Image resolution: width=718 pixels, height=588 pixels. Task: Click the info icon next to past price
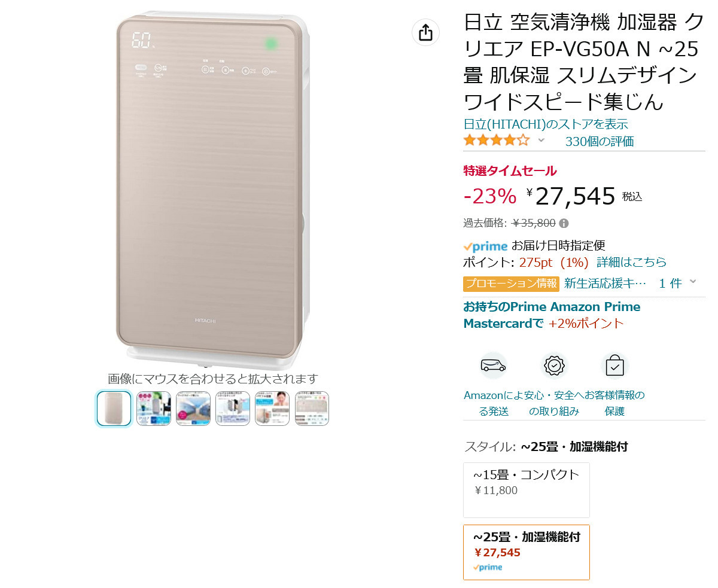pyautogui.click(x=564, y=223)
